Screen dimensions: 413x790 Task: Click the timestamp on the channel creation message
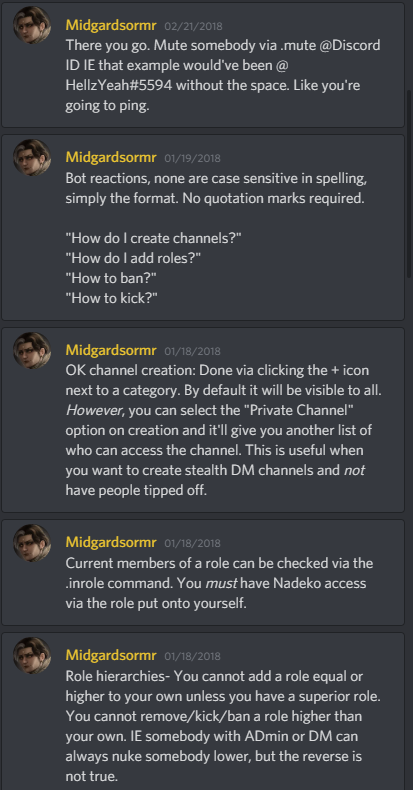coord(192,351)
